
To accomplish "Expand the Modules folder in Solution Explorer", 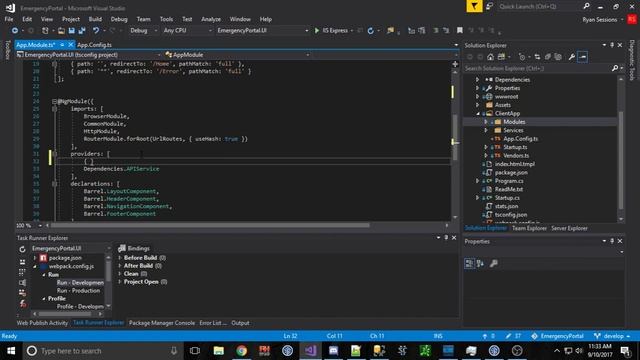I will pyautogui.click(x=486, y=122).
